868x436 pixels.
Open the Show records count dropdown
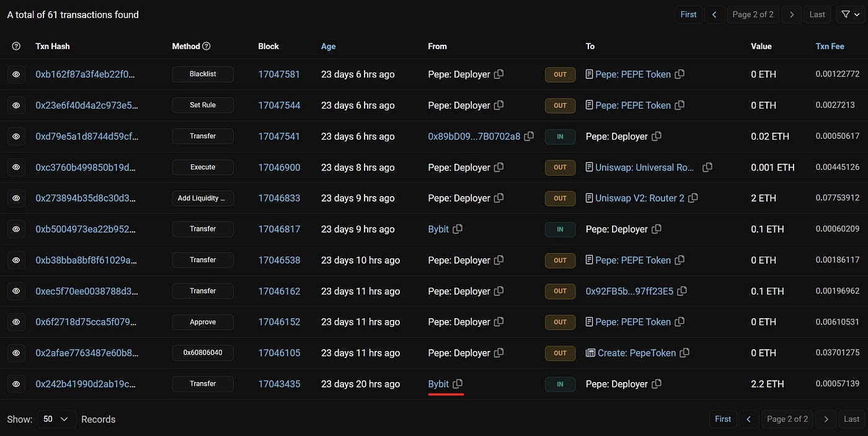[56, 419]
